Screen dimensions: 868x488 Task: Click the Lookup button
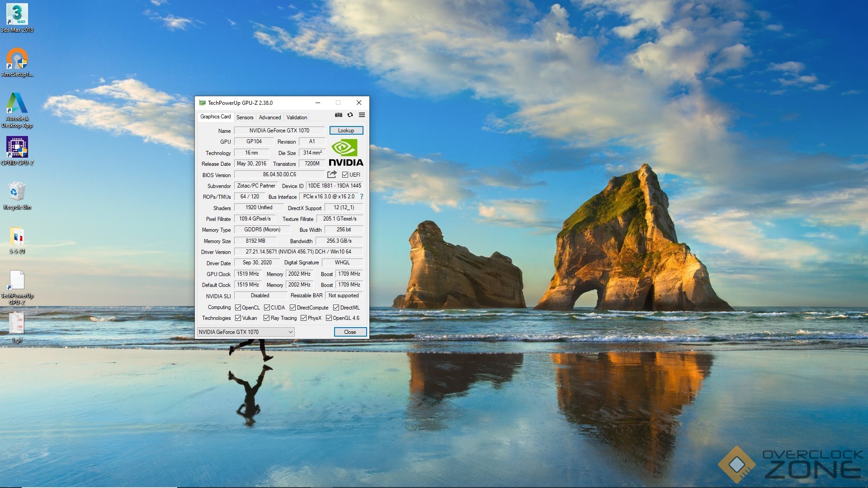(x=346, y=131)
